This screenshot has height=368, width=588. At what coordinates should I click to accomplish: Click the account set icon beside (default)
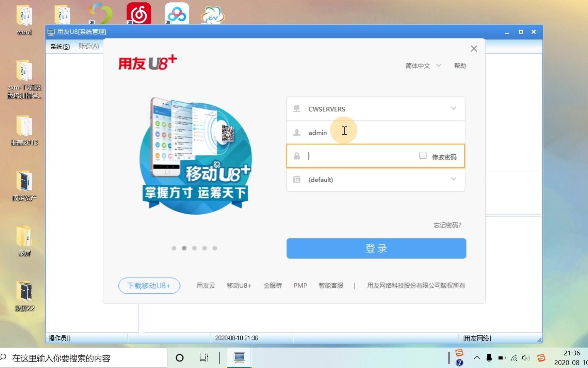point(297,180)
